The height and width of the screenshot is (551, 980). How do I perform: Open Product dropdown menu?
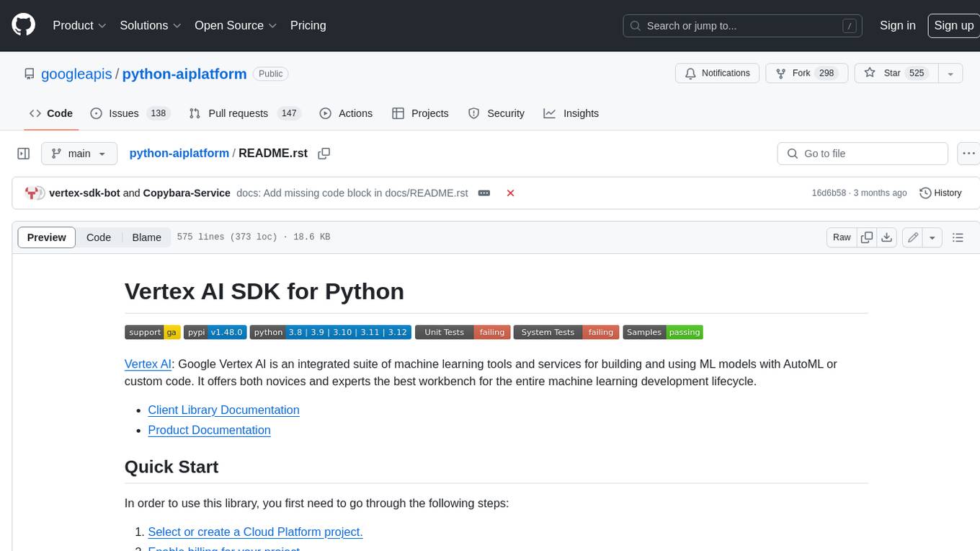pos(80,25)
